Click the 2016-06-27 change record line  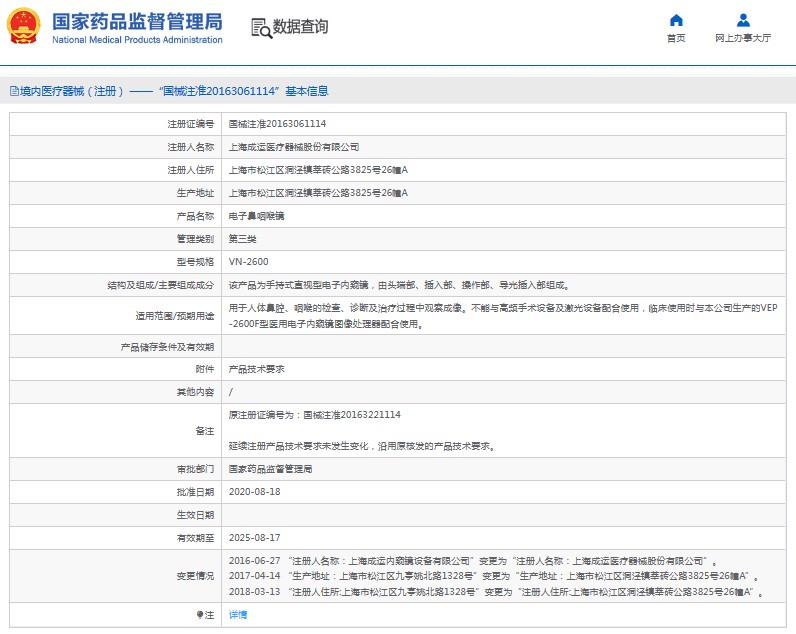point(473,561)
